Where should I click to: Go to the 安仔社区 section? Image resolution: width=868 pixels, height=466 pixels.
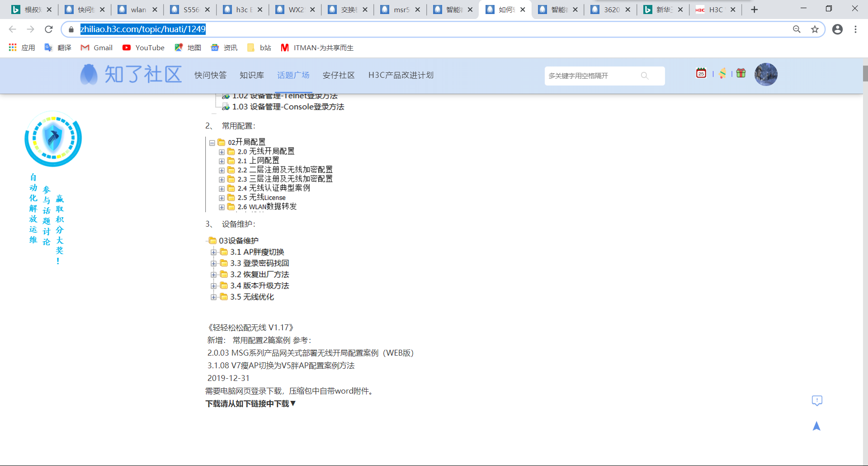(x=339, y=75)
